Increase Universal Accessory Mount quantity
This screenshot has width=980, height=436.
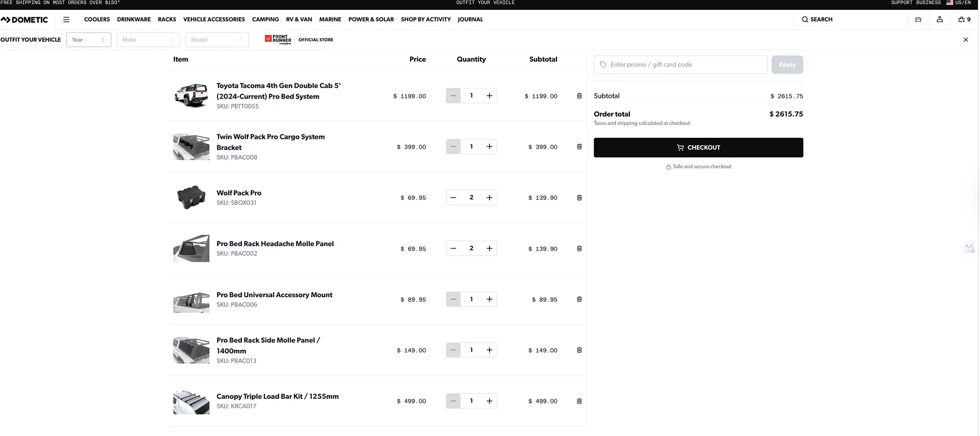[x=489, y=299]
